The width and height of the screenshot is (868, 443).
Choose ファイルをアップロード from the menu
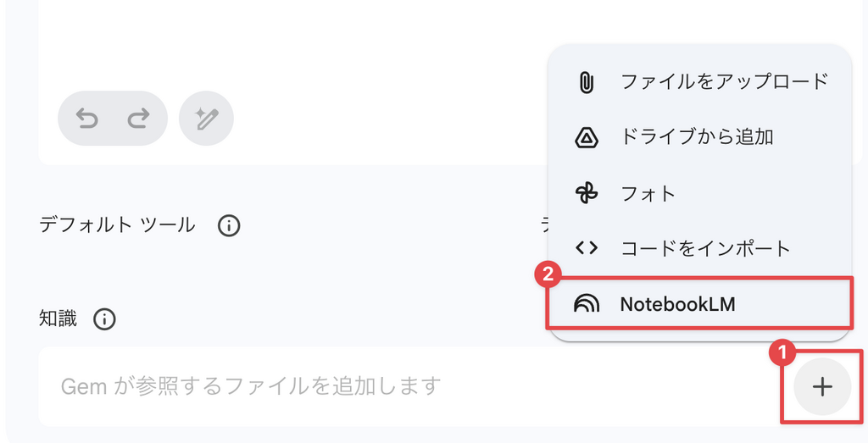click(x=724, y=82)
